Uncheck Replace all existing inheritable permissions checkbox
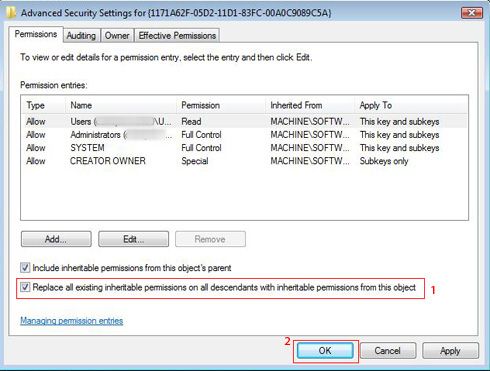490x371 pixels. 25,287
